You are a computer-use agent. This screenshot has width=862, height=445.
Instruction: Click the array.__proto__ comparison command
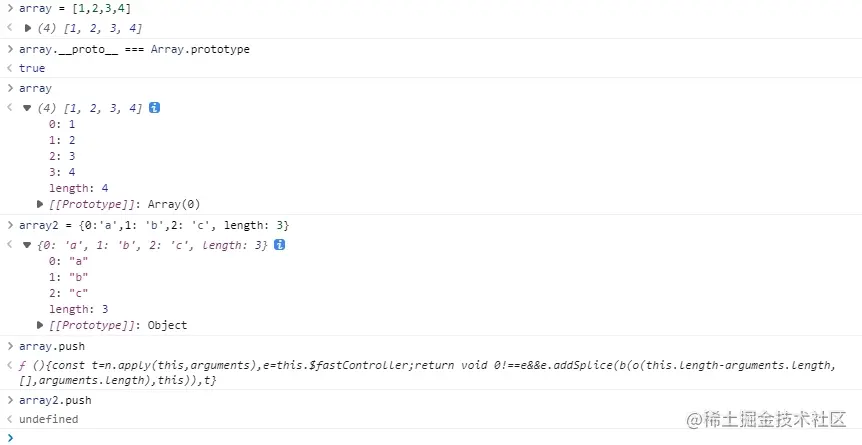pyautogui.click(x=134, y=49)
